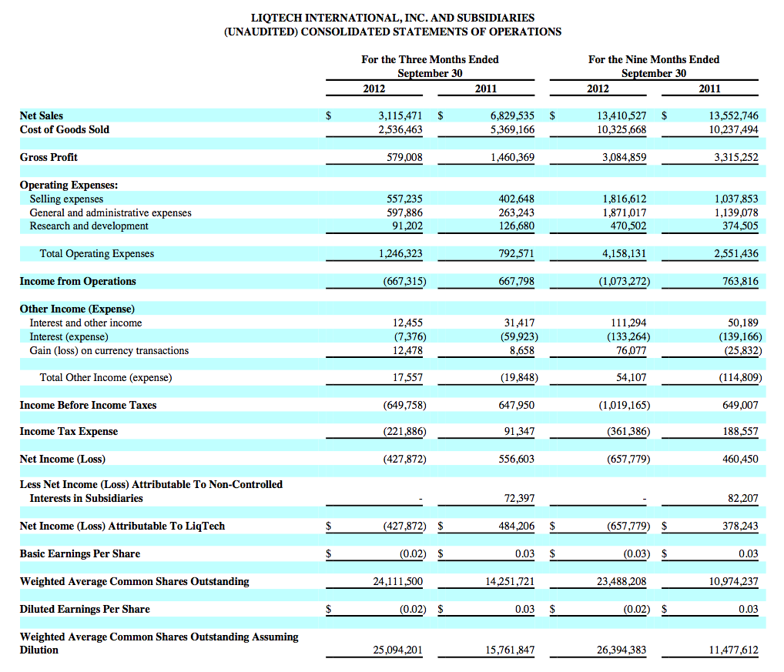Select the 3,115,471 net sales value
The width and height of the screenshot is (784, 672).
400,116
